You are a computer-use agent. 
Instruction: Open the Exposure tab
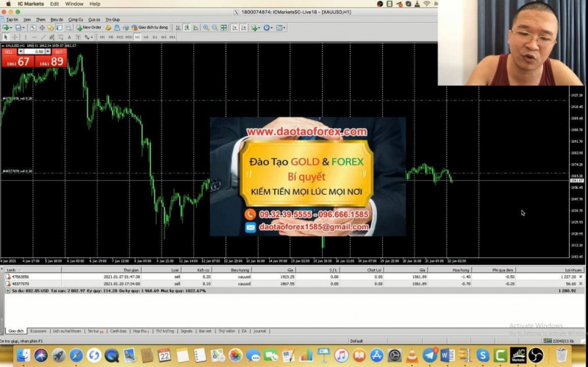pyautogui.click(x=38, y=331)
